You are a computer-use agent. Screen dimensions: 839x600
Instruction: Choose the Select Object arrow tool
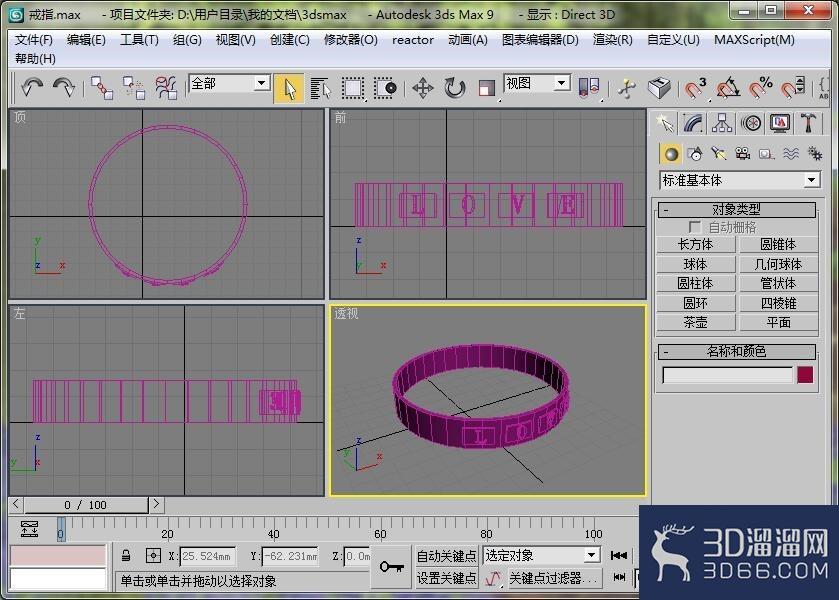point(289,88)
